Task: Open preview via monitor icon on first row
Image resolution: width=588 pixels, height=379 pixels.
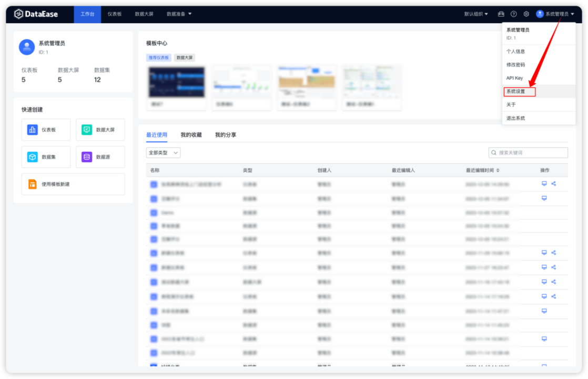Action: (544, 184)
